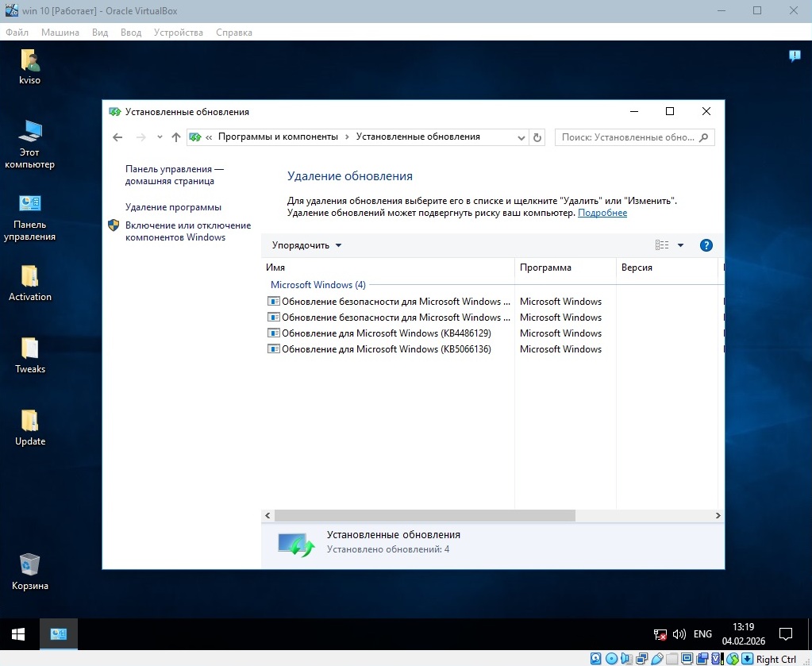Open the Упорядочить dropdown
The image size is (812, 666).
[306, 245]
